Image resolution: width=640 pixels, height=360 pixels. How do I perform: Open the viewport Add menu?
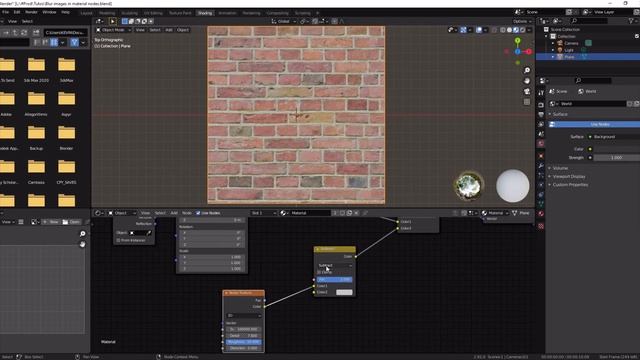click(169, 30)
